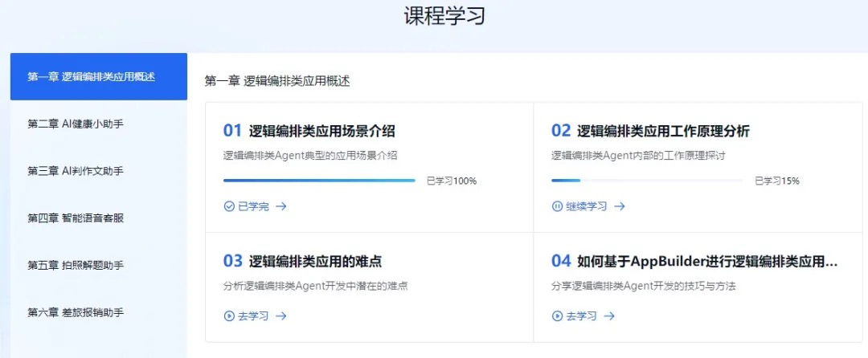Select chapter 第一章 逻辑编排类应用概述 in sidebar

[99, 77]
